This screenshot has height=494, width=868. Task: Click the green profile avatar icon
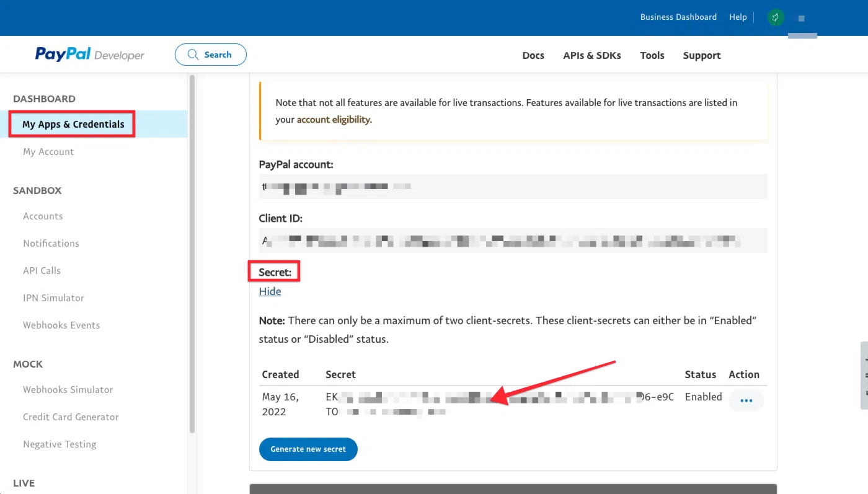click(775, 17)
